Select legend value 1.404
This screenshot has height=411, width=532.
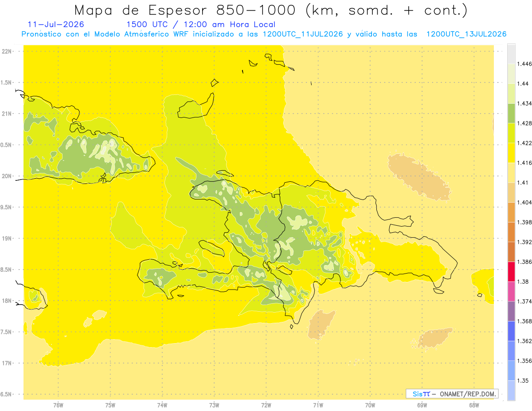pos(524,202)
